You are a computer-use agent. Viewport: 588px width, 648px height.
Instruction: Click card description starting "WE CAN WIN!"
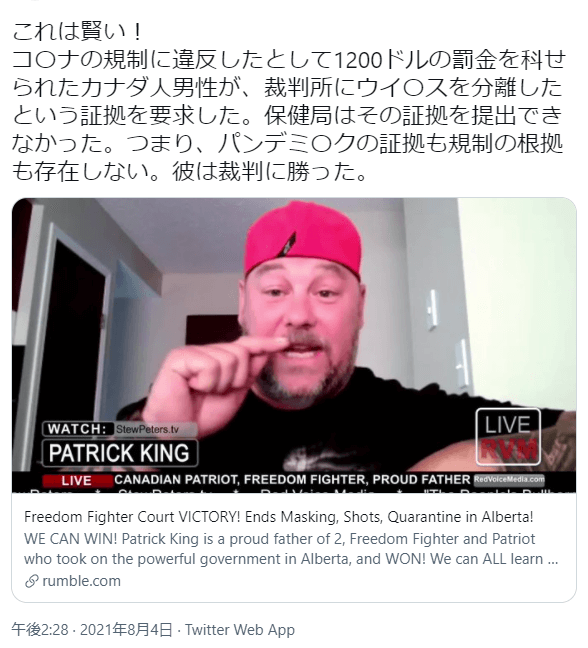tap(291, 549)
